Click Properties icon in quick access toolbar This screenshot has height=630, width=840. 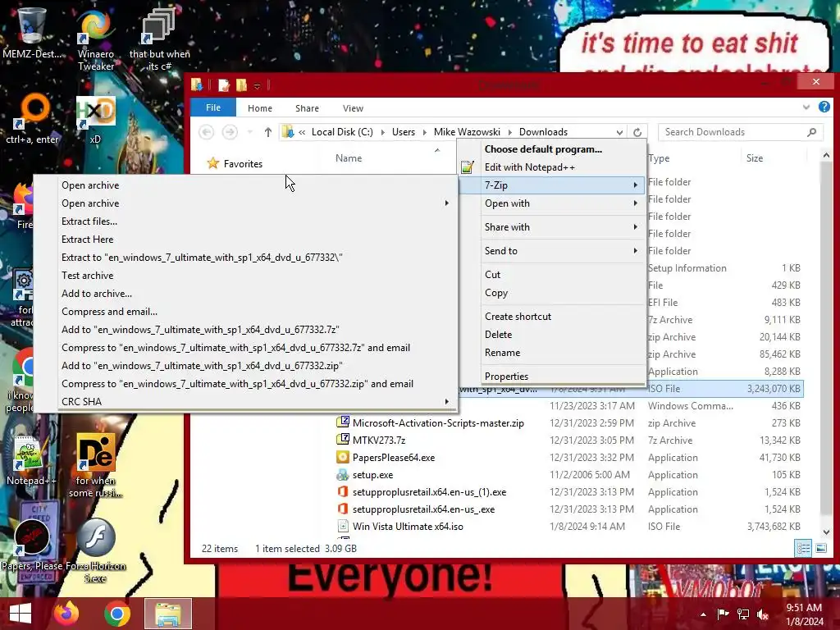tap(223, 84)
